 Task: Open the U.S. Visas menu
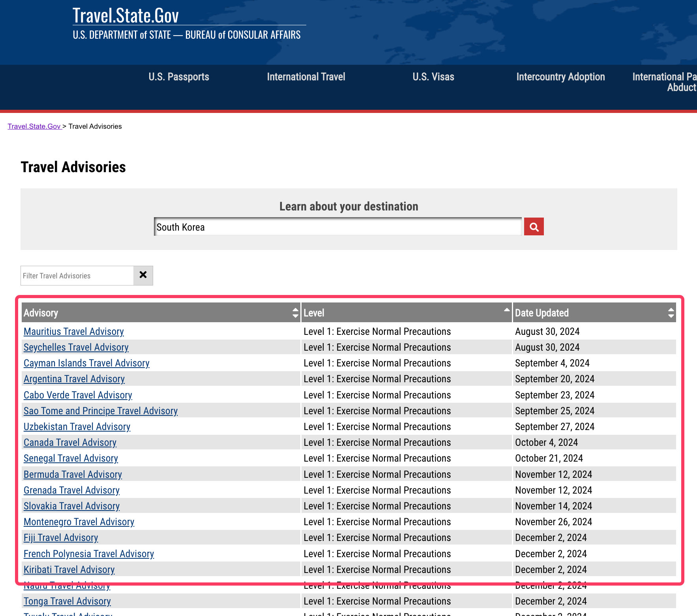[433, 77]
